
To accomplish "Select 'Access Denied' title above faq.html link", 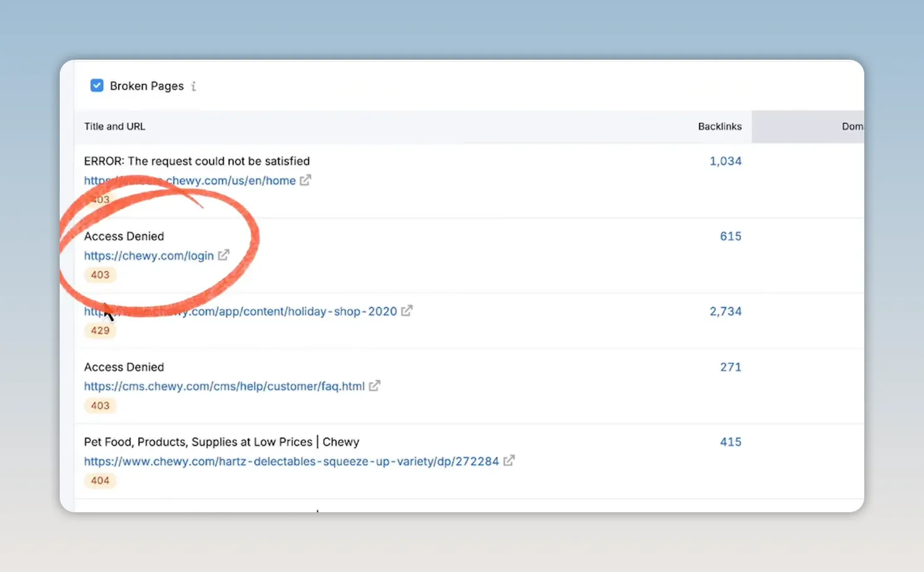I will point(124,367).
